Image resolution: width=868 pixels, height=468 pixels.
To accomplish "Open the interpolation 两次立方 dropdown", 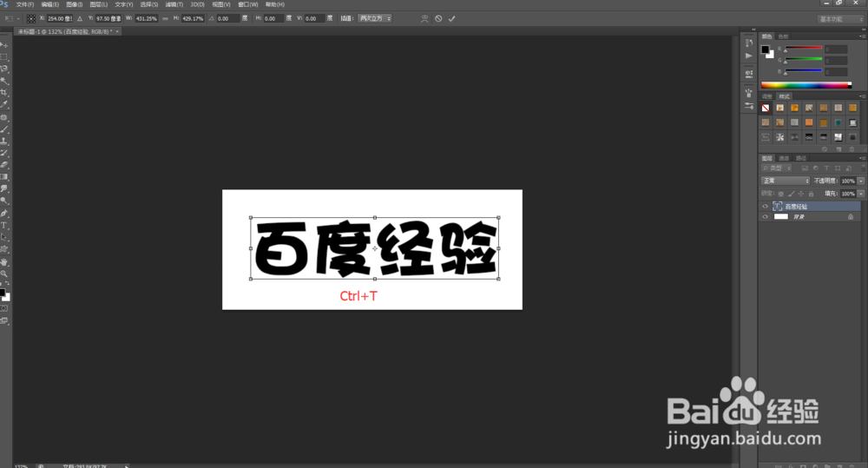I will tap(375, 19).
